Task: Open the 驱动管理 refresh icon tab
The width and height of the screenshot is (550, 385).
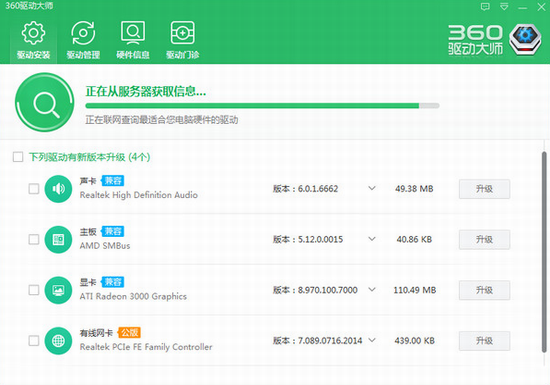Action: coord(83,40)
